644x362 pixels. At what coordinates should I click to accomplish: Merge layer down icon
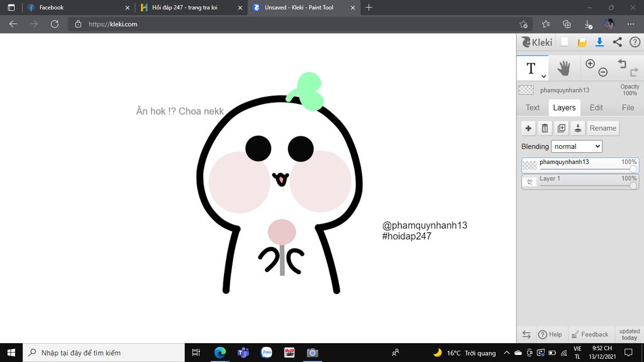(577, 128)
